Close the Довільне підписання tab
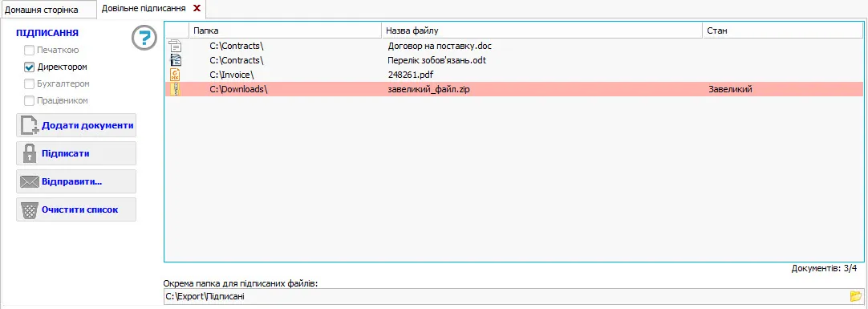 click(196, 8)
